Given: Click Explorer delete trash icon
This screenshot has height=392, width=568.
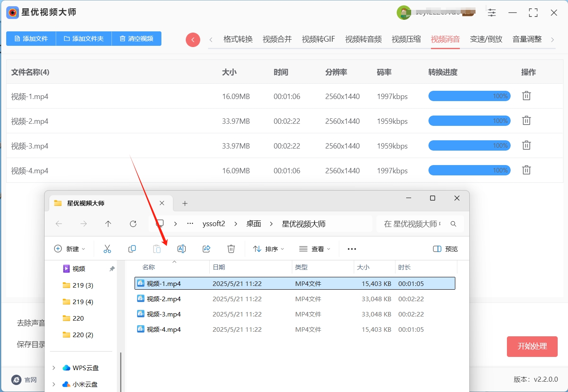Looking at the screenshot, I should (x=231, y=249).
